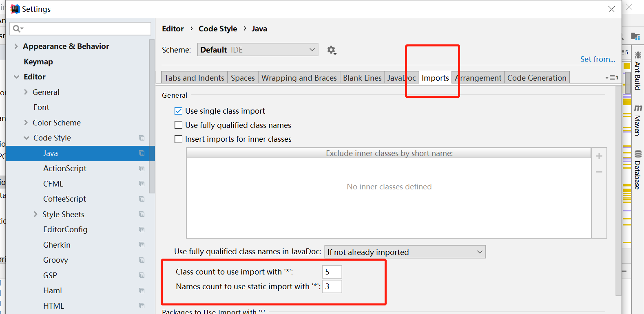The height and width of the screenshot is (314, 644).
Task: Enable Use fully qualified class names
Action: (x=179, y=125)
